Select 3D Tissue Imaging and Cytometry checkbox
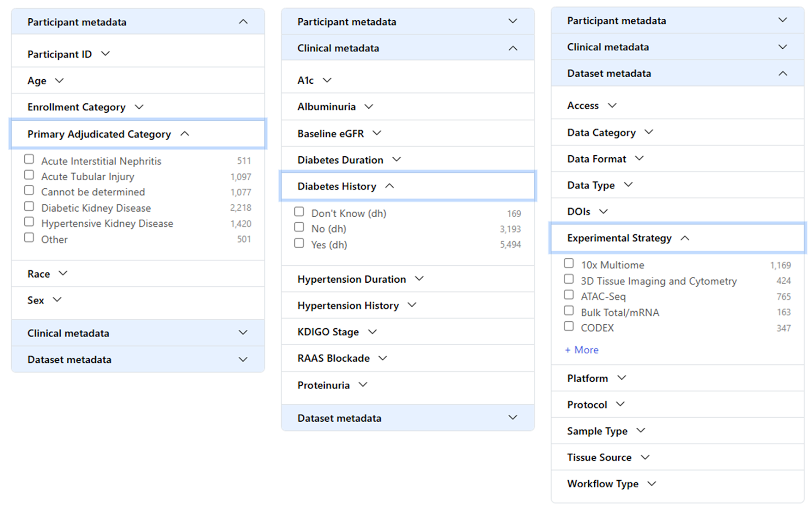This screenshot has width=812, height=507. pos(569,279)
